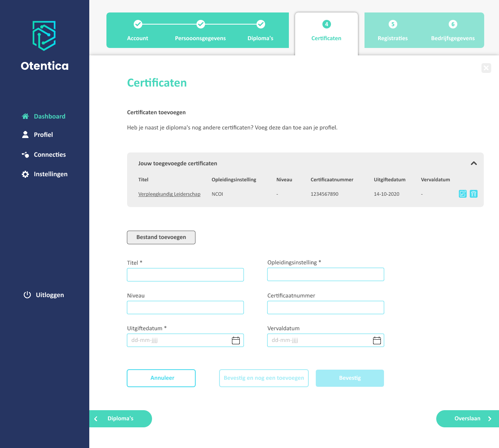Click the Instellingen gear icon
Screen dimensions: 499x448
point(25,174)
